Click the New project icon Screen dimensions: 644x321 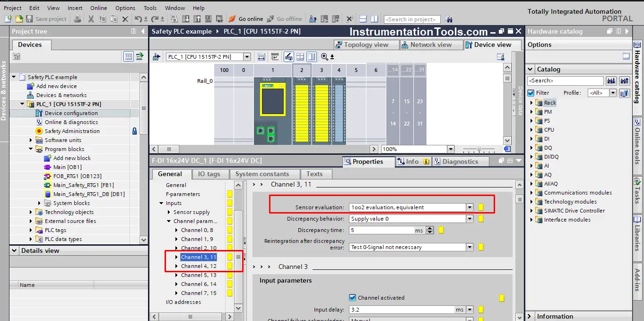[x=8, y=19]
